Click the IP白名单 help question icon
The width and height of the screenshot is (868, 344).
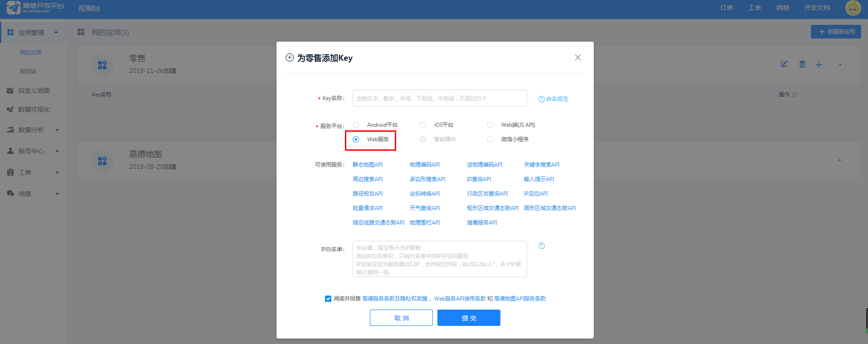point(542,246)
